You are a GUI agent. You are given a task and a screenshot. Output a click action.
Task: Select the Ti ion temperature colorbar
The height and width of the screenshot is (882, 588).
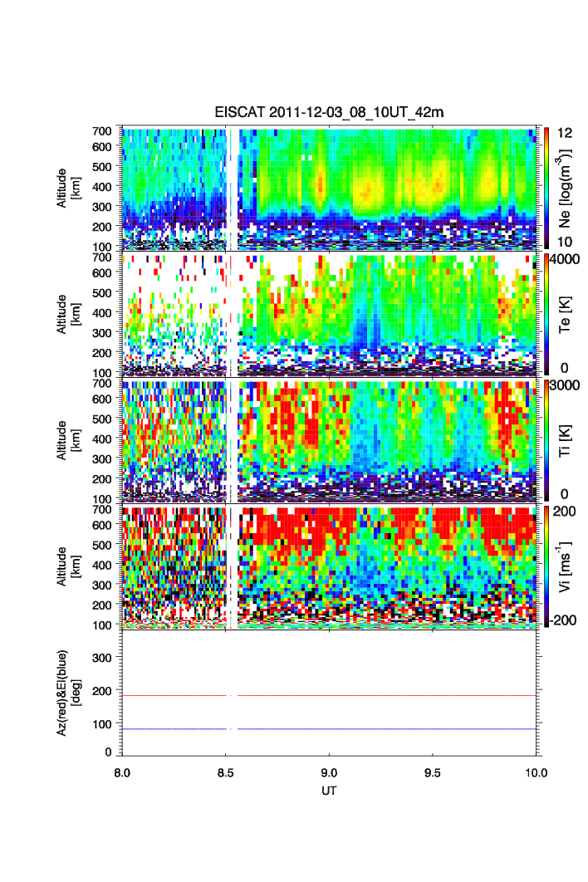click(x=545, y=440)
